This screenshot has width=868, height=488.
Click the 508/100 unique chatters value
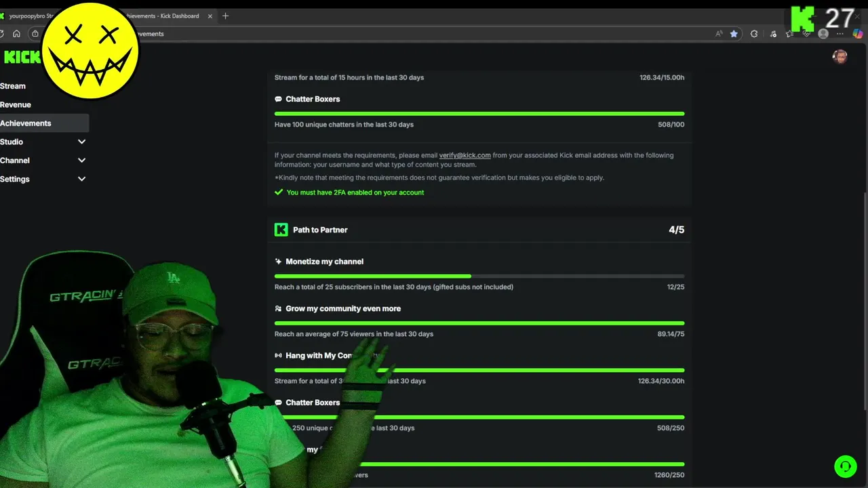(x=671, y=125)
